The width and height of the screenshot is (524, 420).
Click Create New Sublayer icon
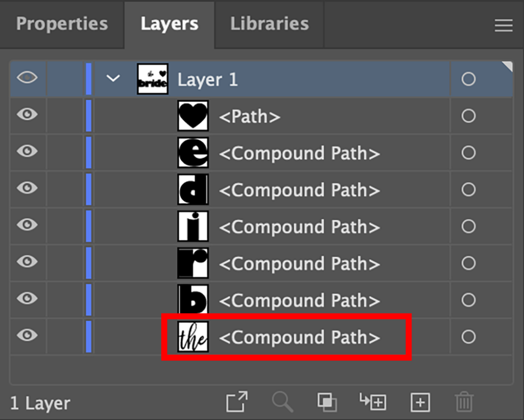pyautogui.click(x=373, y=402)
